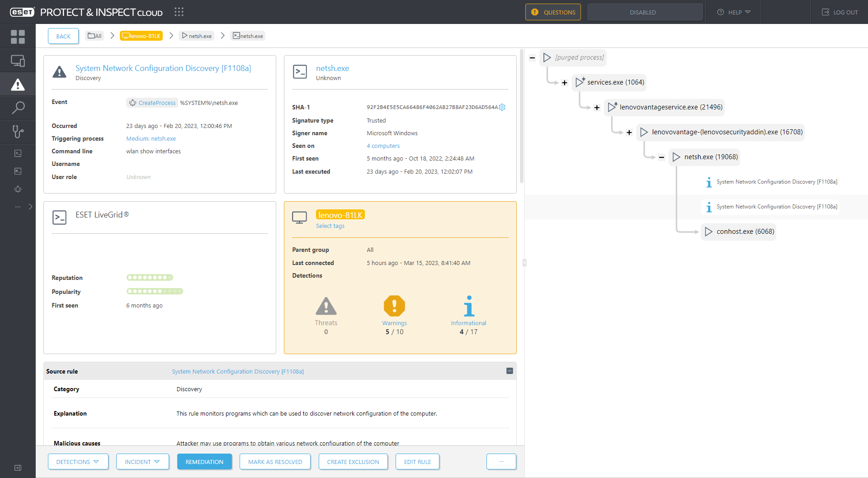Expand the services.exe process tree node
The image size is (868, 478).
pos(564,82)
